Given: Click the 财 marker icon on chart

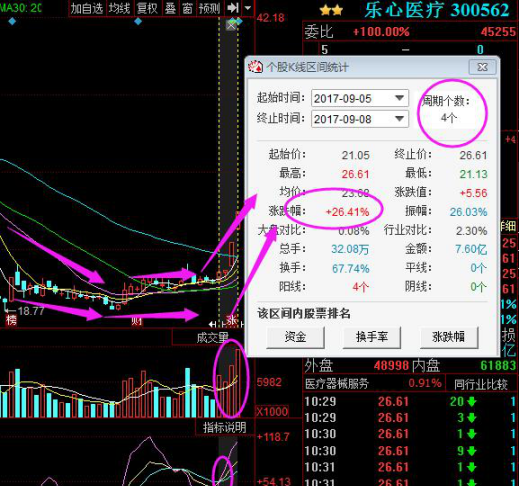Looking at the screenshot, I should click(x=137, y=320).
